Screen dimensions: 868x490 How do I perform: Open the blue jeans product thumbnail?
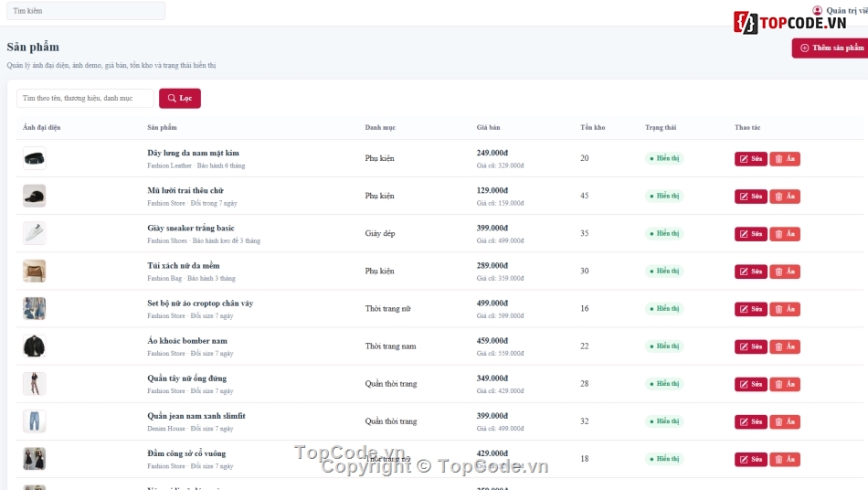coord(35,421)
